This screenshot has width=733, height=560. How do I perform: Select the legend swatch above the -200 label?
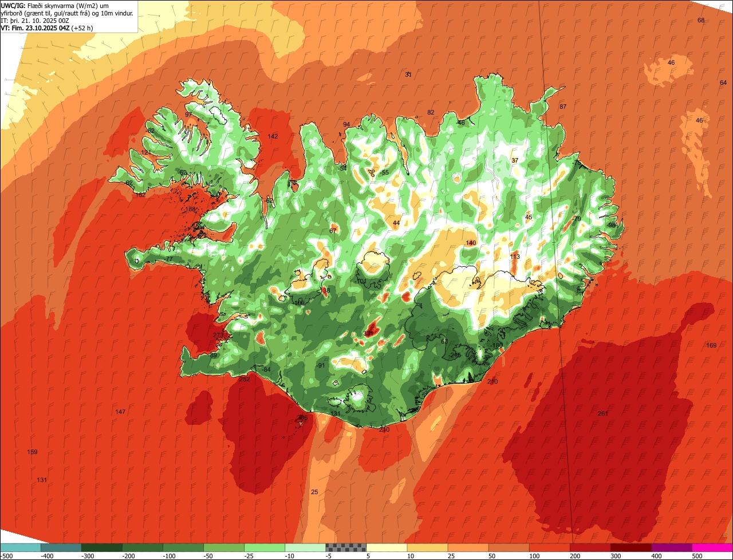pyautogui.click(x=142, y=547)
